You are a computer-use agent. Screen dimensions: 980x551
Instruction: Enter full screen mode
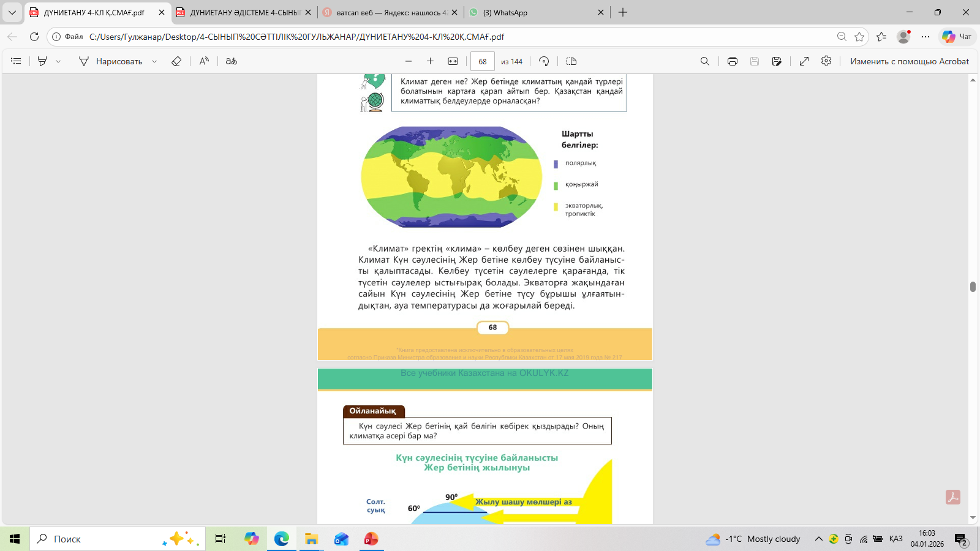click(804, 61)
